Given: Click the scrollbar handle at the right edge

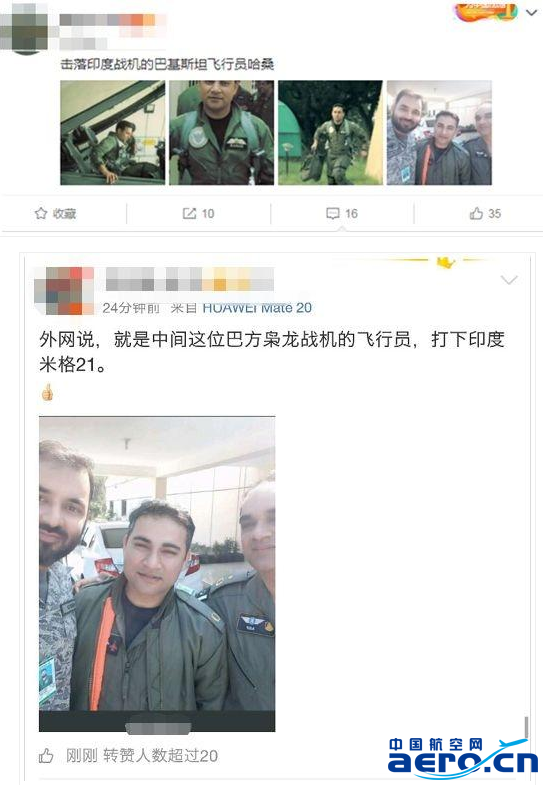Looking at the screenshot, I should pos(526,727).
